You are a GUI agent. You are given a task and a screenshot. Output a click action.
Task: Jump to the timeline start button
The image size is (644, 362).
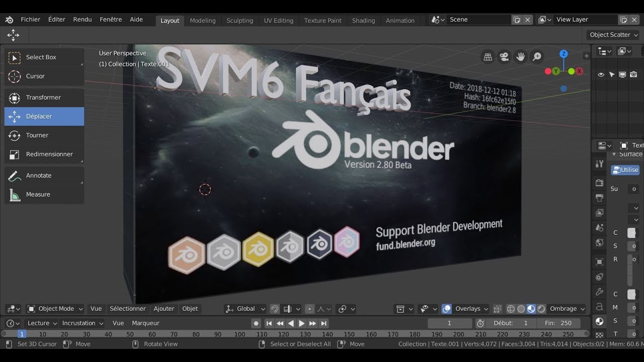[269, 323]
